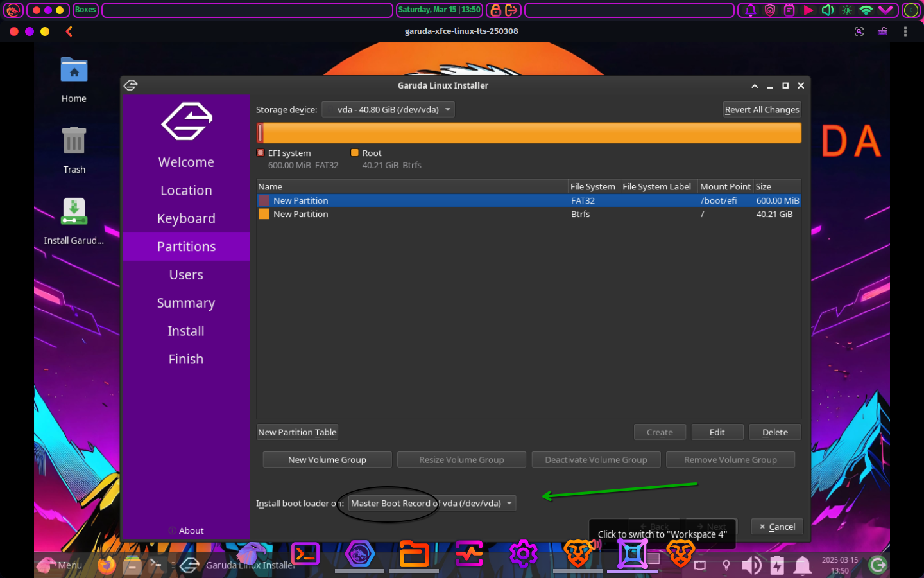Go to the Welcome step in the installer sidebar
Screen dimensions: 924x578
coord(186,162)
